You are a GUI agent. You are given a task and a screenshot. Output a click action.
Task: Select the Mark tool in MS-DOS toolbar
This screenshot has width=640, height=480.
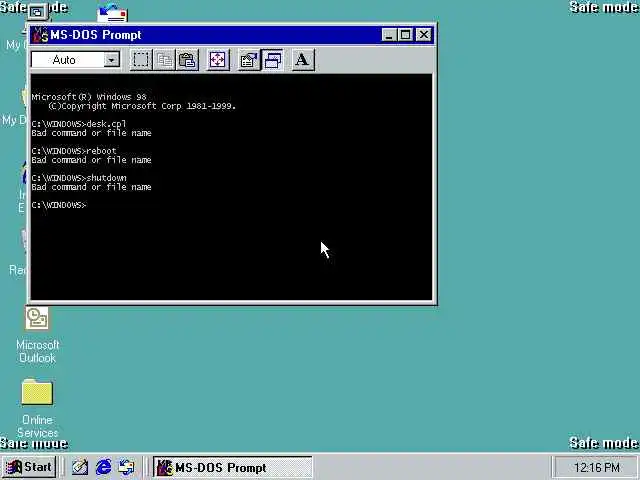(x=141, y=60)
